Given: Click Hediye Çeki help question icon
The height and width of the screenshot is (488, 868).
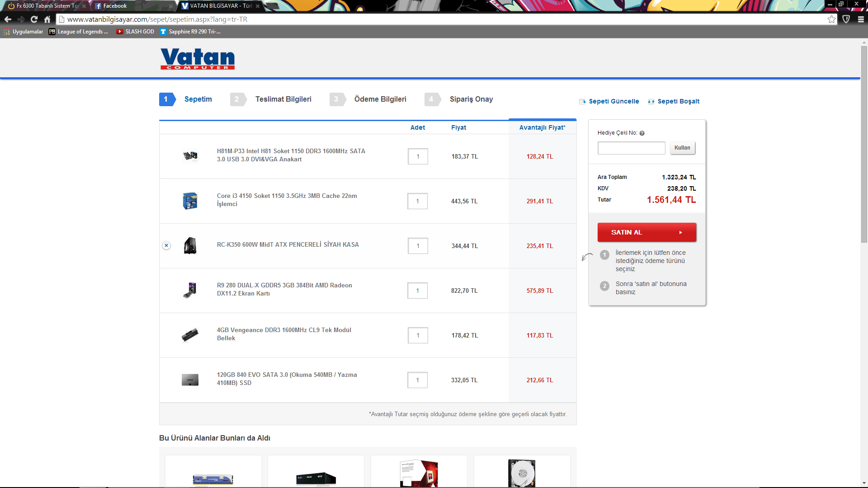Looking at the screenshot, I should coord(642,133).
